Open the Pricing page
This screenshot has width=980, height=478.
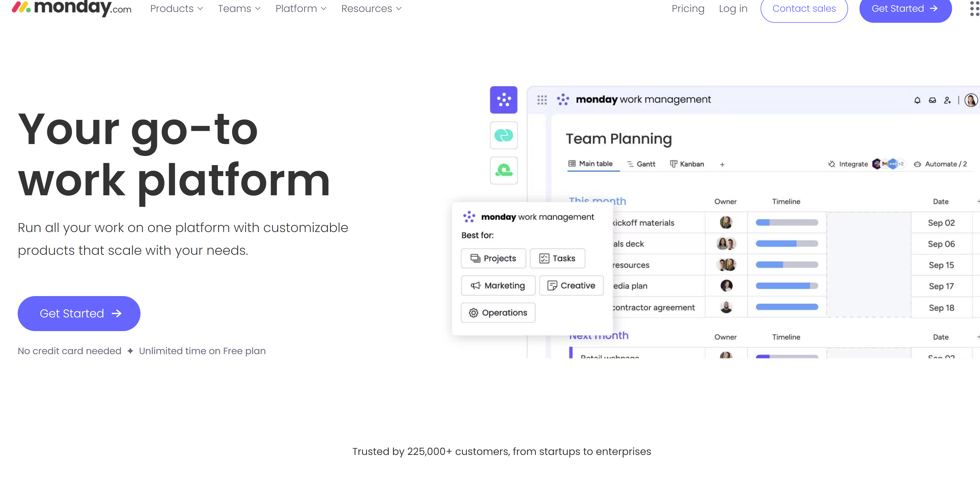click(x=688, y=8)
